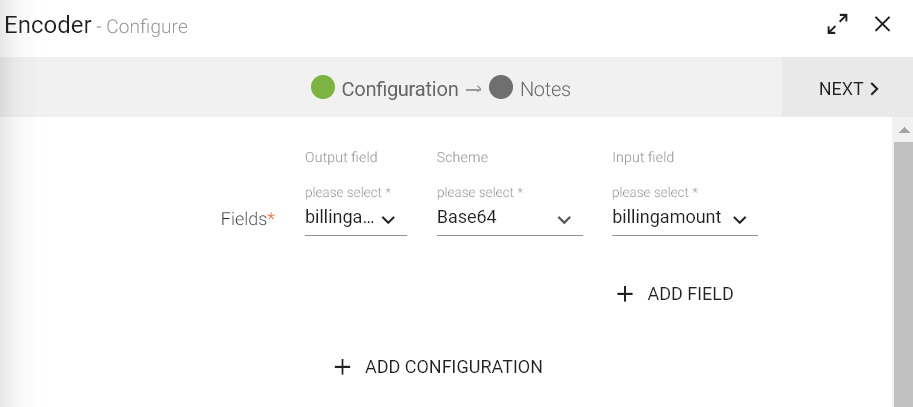This screenshot has height=407, width=913.
Task: Expand Input field list via its chevron
Action: tap(740, 219)
